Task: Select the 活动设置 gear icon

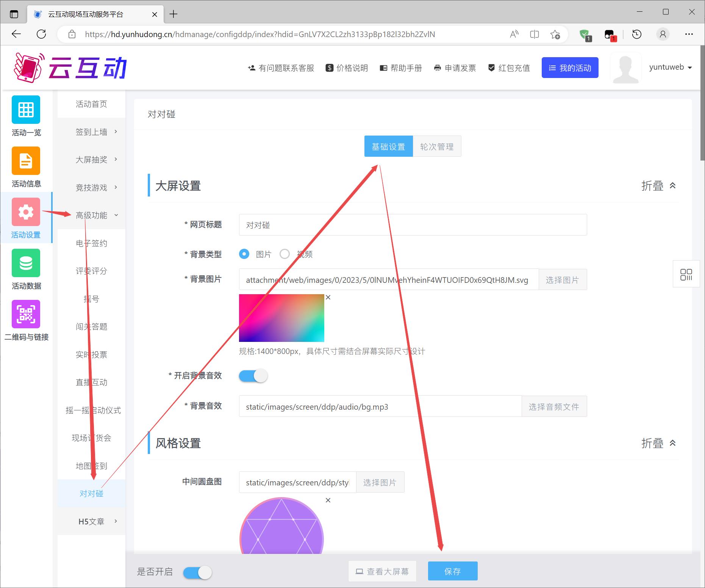Action: point(26,212)
